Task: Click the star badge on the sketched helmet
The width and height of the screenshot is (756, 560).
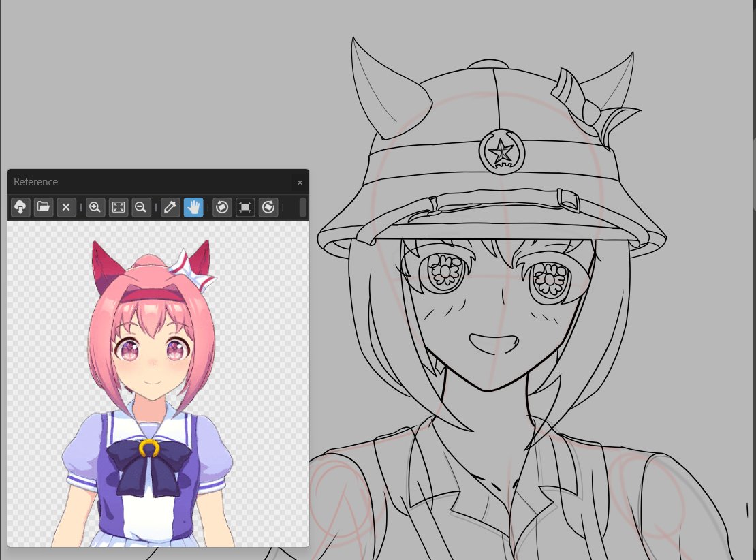Action: (x=502, y=152)
